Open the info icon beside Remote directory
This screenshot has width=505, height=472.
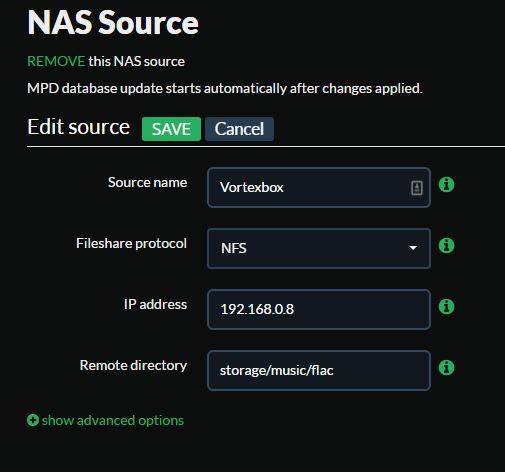click(446, 368)
